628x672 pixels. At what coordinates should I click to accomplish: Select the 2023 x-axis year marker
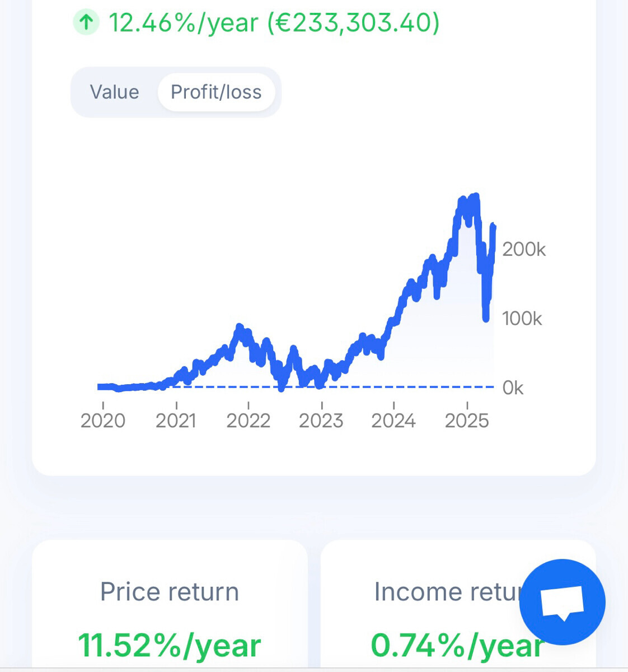pyautogui.click(x=321, y=420)
